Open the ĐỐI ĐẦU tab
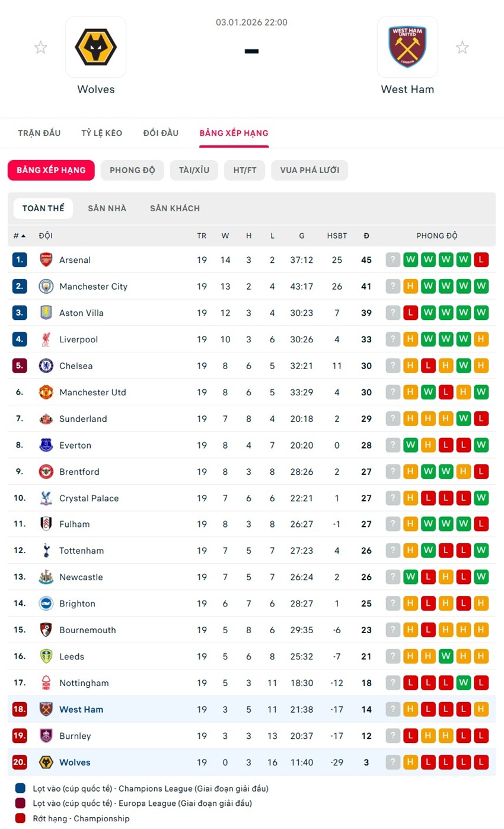Image resolution: width=504 pixels, height=829 pixels. click(x=161, y=133)
